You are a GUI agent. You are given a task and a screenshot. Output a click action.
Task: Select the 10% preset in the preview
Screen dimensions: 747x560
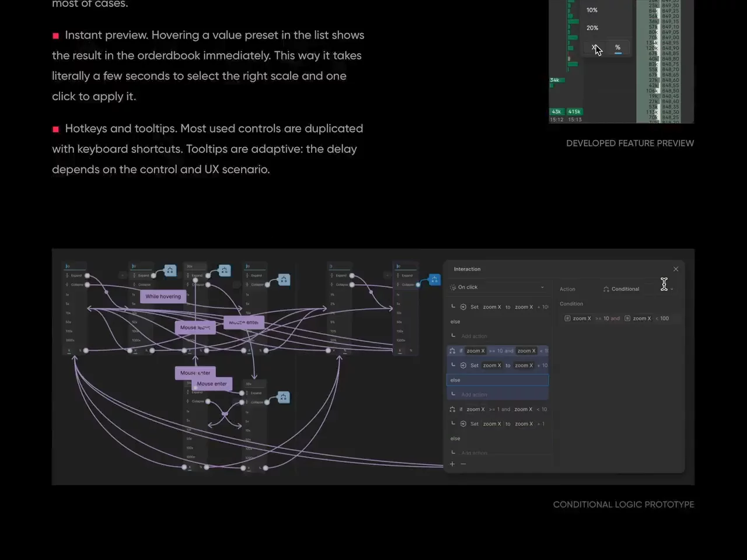[x=592, y=10]
